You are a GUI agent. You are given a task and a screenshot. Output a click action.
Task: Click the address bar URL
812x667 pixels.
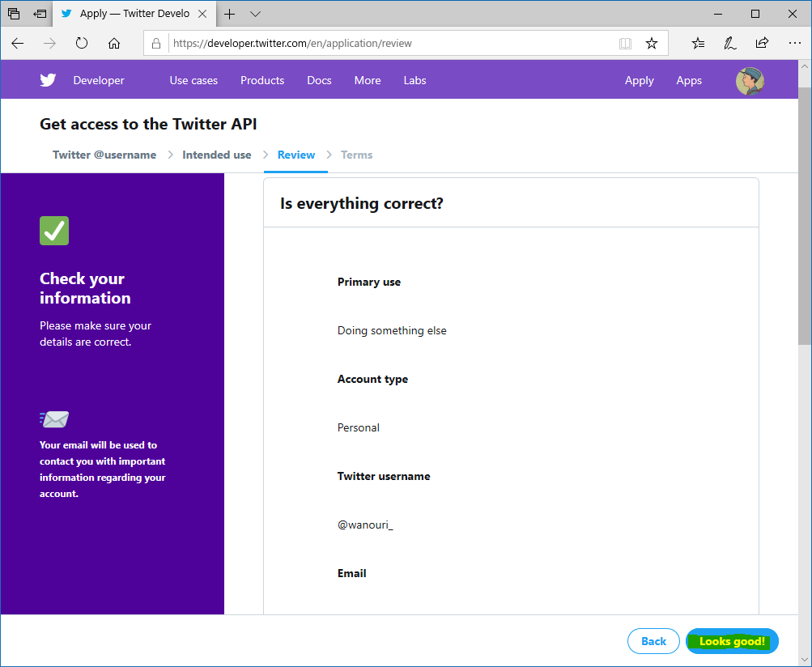coord(292,44)
